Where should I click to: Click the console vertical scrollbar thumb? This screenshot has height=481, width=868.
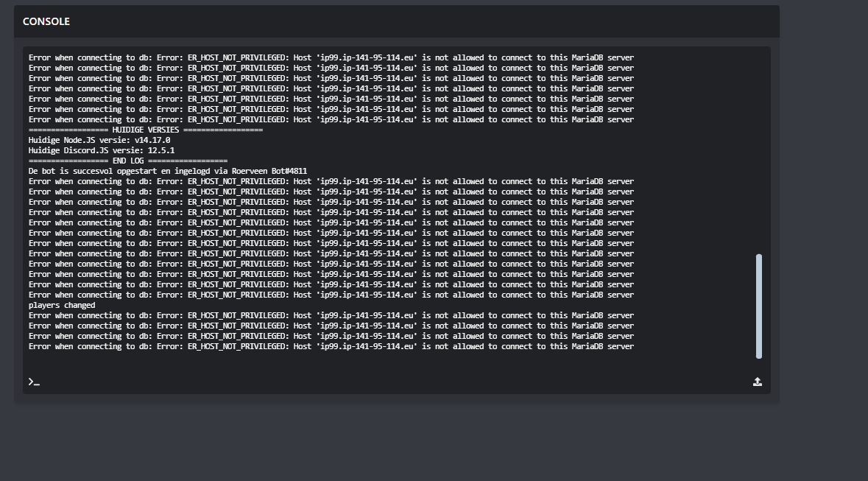pos(759,306)
